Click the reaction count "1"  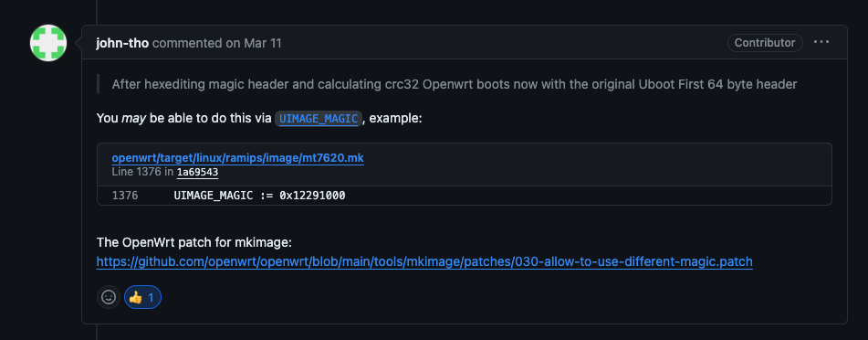pyautogui.click(x=152, y=298)
